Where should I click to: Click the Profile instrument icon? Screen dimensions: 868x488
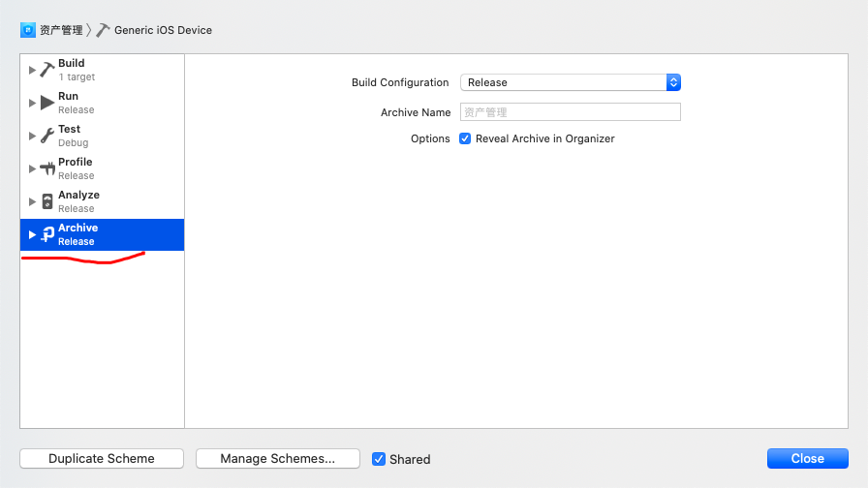[47, 168]
